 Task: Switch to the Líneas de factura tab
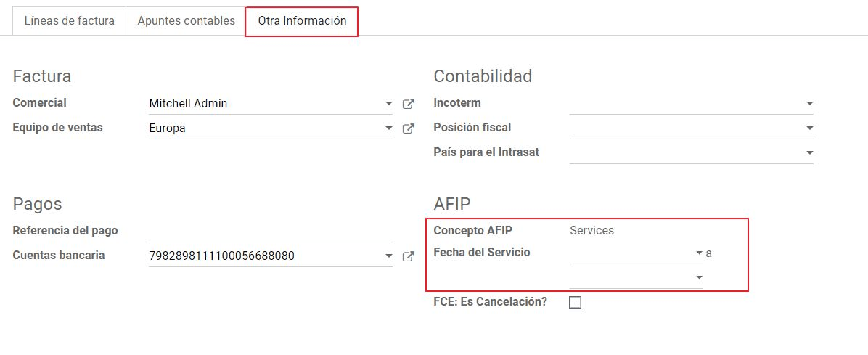point(70,21)
